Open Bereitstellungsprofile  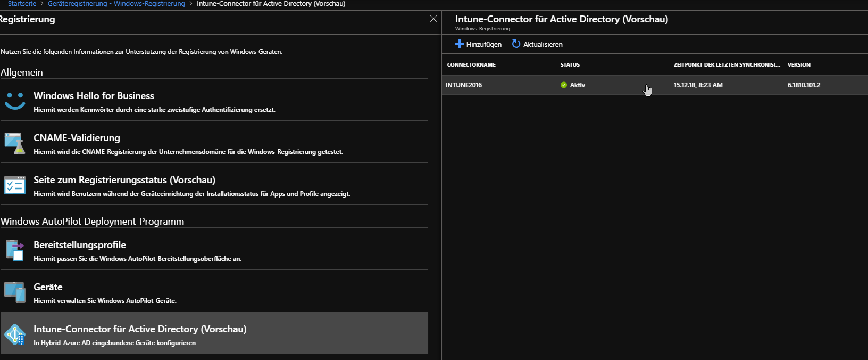point(214,249)
